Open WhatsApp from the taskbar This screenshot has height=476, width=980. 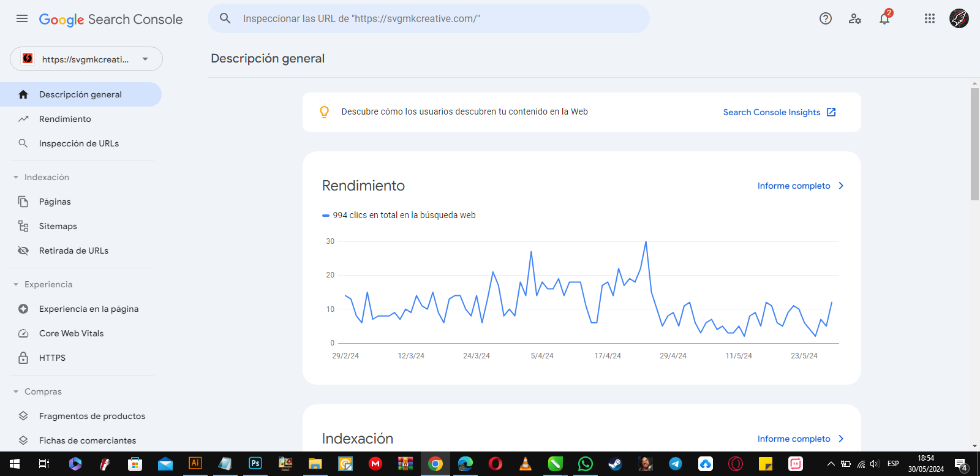point(586,464)
